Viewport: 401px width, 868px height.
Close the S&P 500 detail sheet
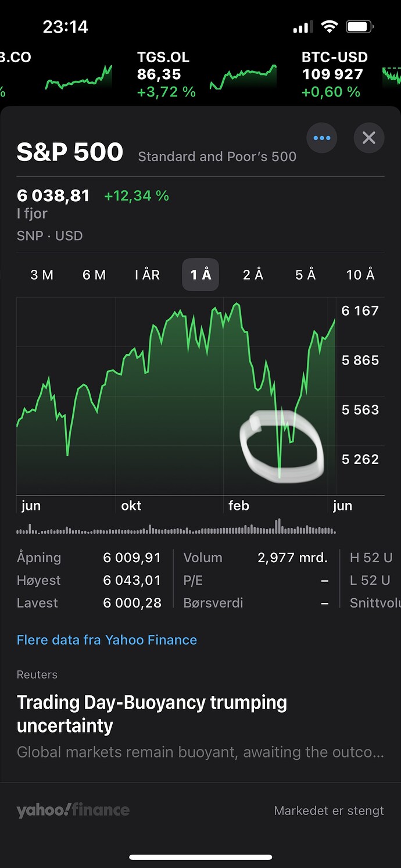(369, 138)
